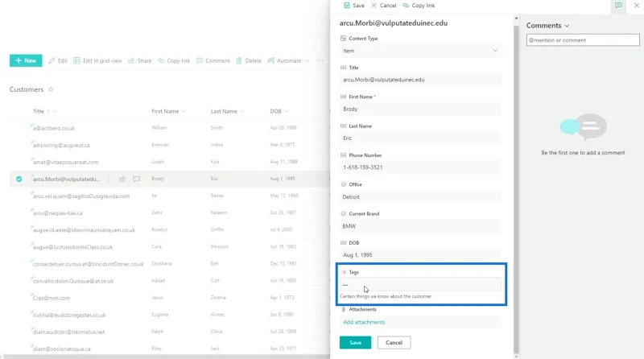Viewport: 644px width, 359px height.
Task: Open diam@sociisnatoque.ca item
Action: tap(62, 349)
